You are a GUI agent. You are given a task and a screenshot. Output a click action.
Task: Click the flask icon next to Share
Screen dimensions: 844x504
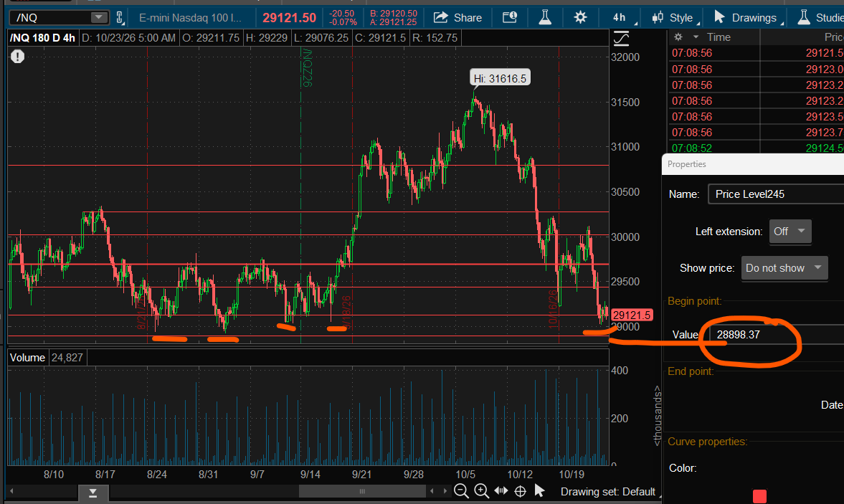point(545,18)
